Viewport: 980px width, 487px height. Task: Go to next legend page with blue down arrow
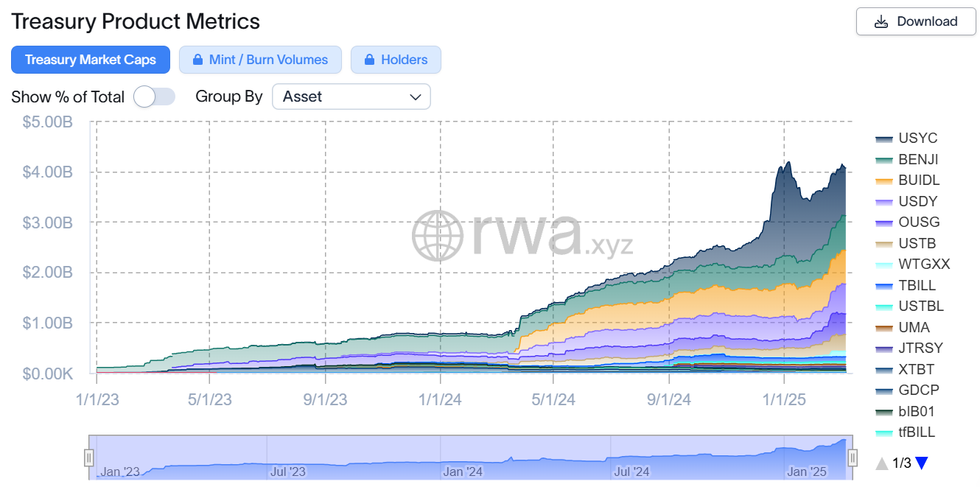pyautogui.click(x=921, y=463)
